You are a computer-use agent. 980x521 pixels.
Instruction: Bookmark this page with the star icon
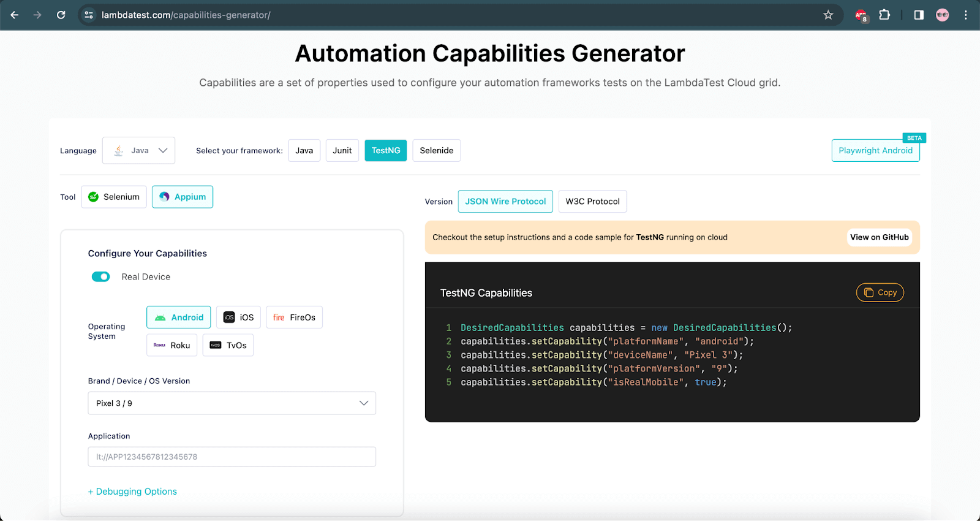point(828,15)
